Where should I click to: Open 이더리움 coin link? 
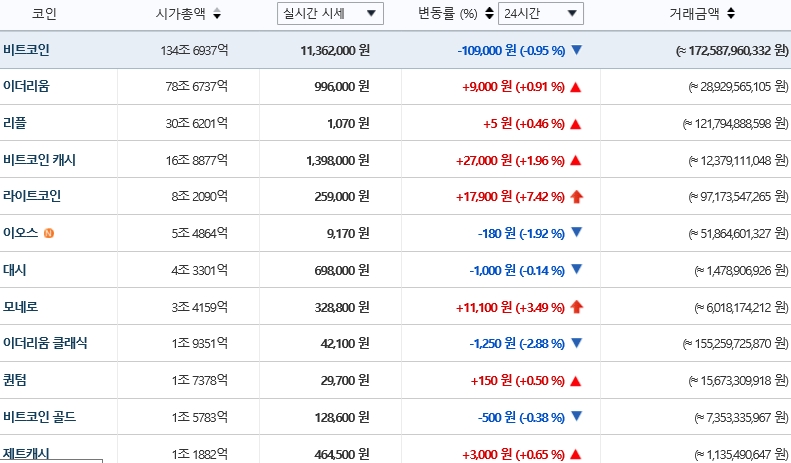pos(26,86)
